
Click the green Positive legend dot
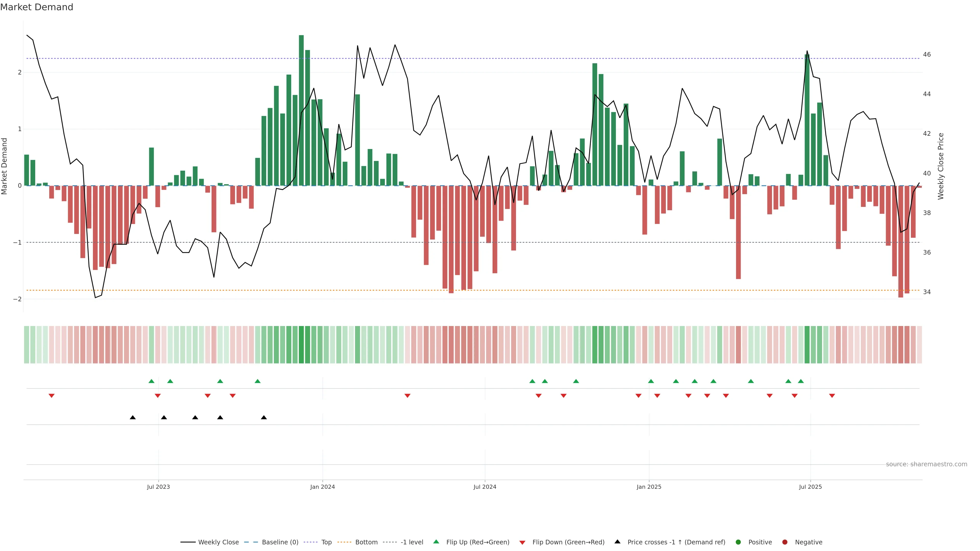[x=738, y=542]
